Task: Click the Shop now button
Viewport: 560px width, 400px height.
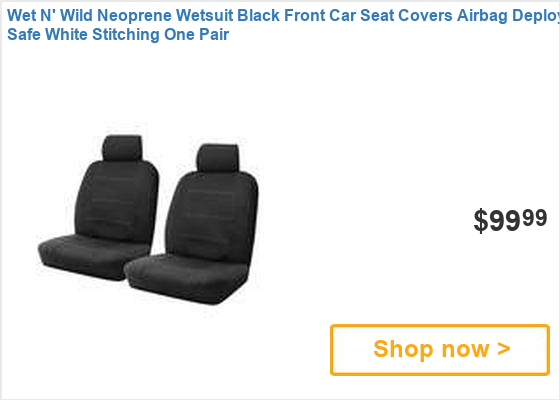Action: [x=440, y=350]
